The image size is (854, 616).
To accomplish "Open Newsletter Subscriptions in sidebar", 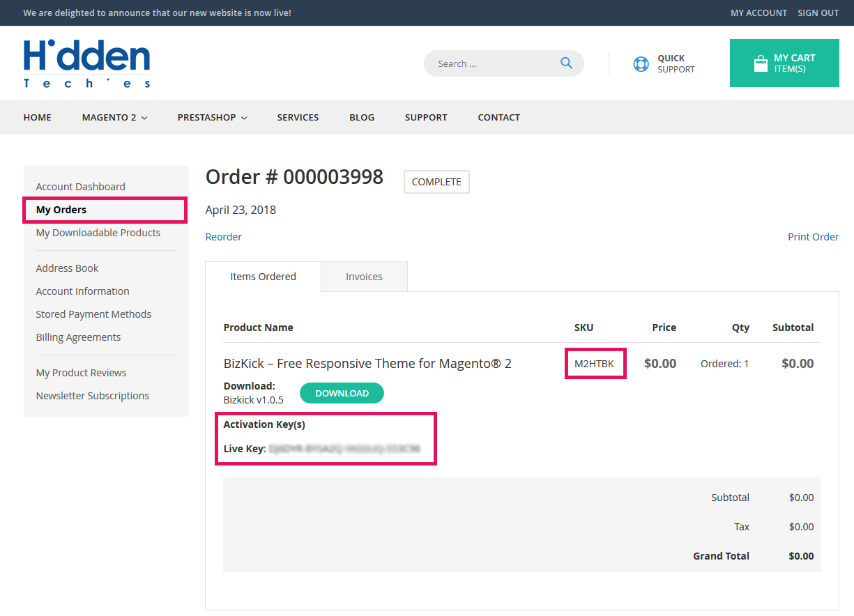I will point(93,396).
